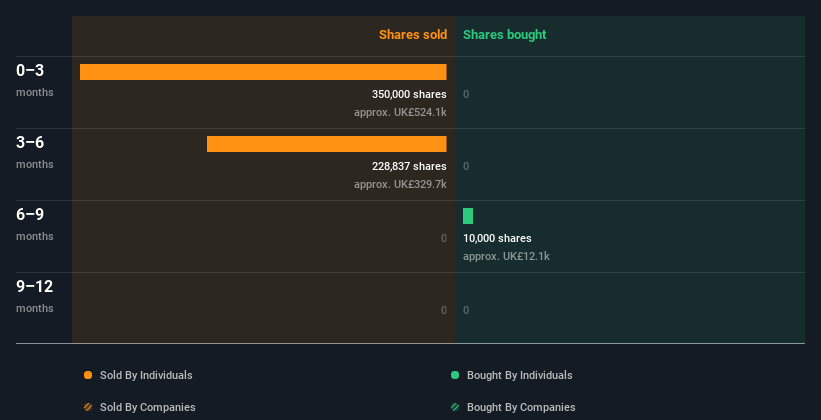Click the 3–6 months row label

(x=35, y=152)
